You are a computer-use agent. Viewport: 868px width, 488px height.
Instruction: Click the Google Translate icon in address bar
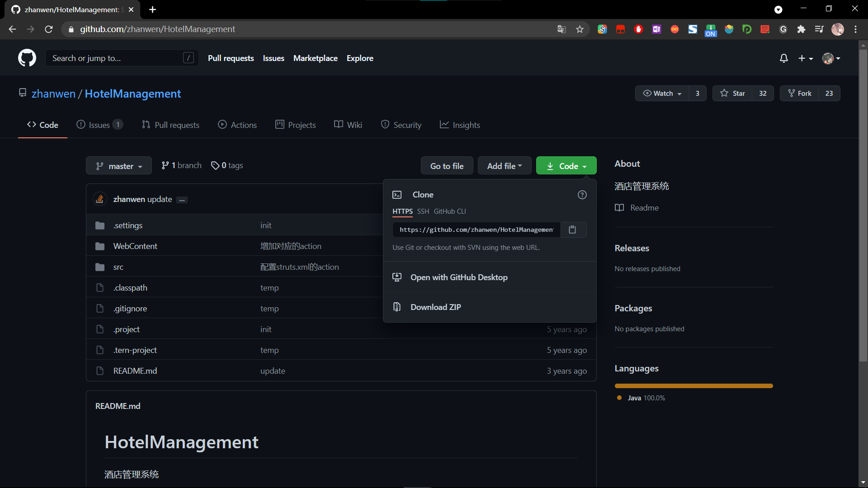[x=561, y=29]
